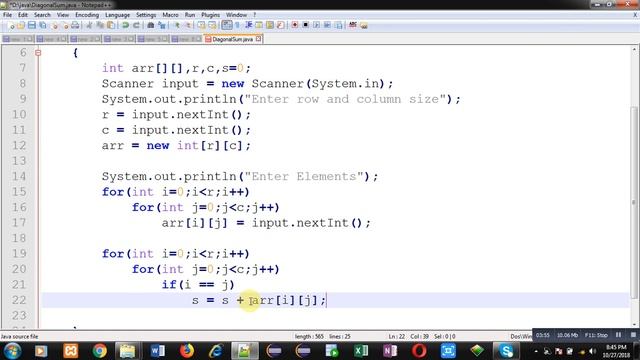The width and height of the screenshot is (640, 360).
Task: Toggle the Indent Guide toolbar icon
Action: 249,25
